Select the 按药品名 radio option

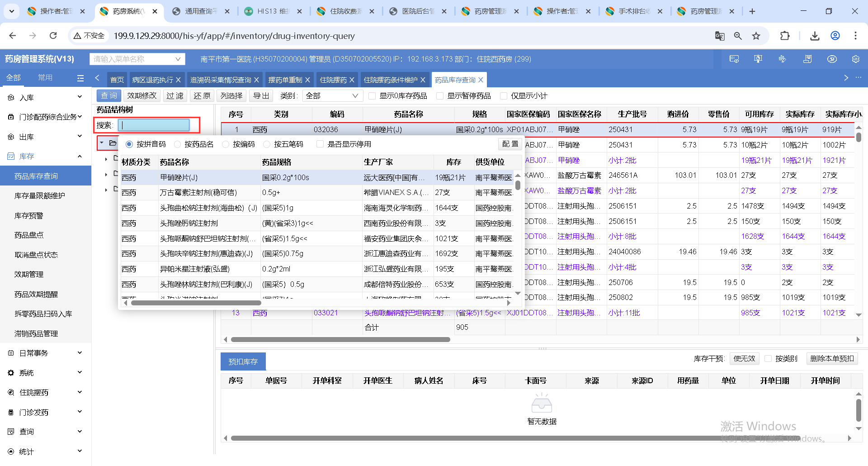pyautogui.click(x=178, y=144)
